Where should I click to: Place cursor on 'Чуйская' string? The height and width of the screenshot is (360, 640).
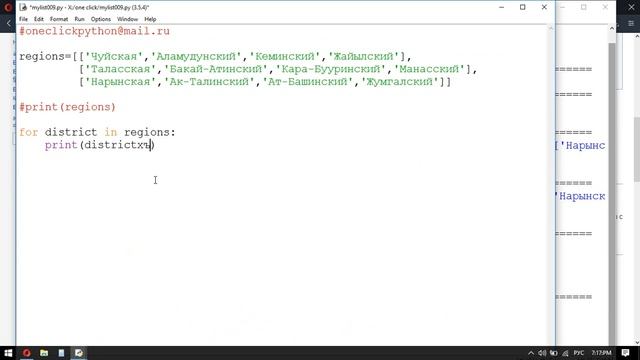(114, 56)
